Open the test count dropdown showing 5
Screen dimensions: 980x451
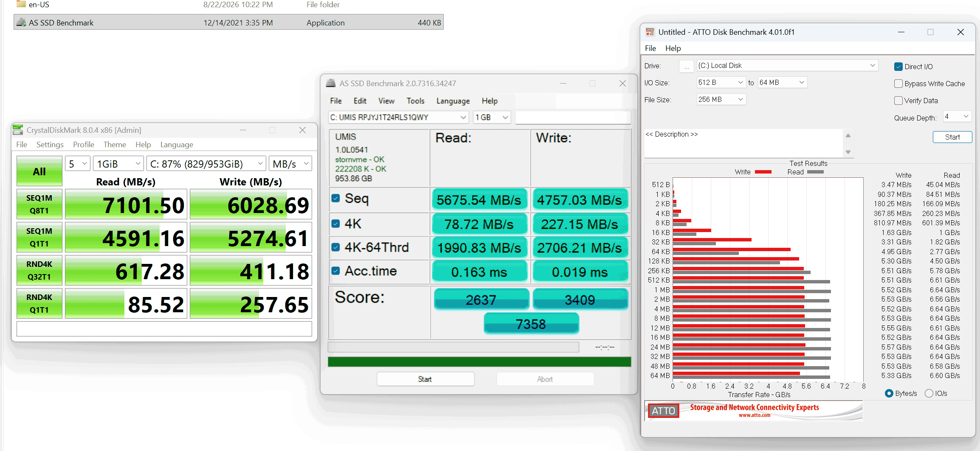[x=78, y=164]
